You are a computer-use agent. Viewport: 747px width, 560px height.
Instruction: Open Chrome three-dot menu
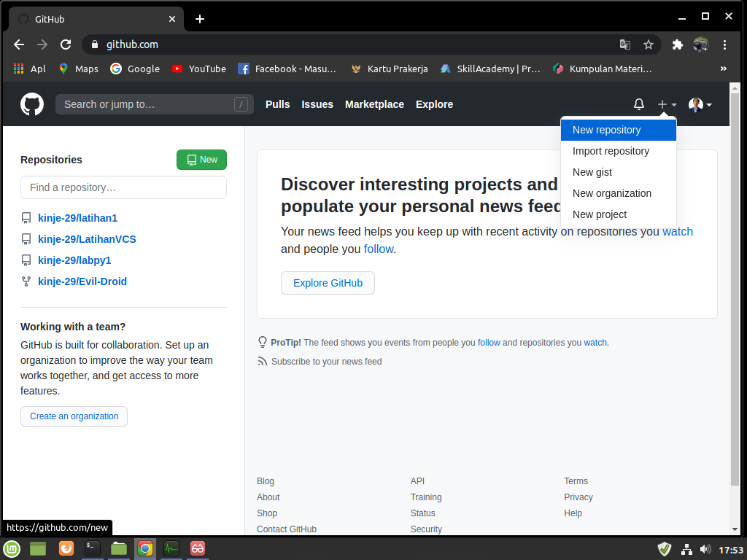[x=724, y=44]
